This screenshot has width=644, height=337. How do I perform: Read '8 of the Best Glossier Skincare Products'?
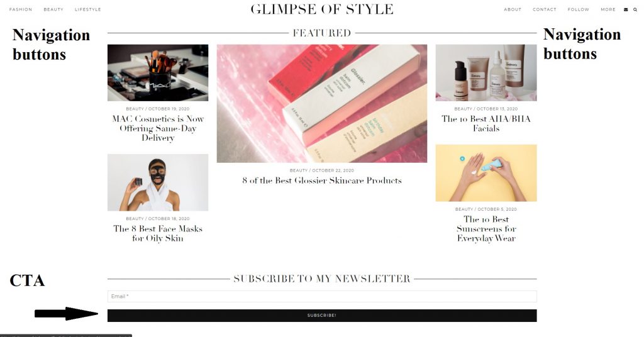[322, 180]
